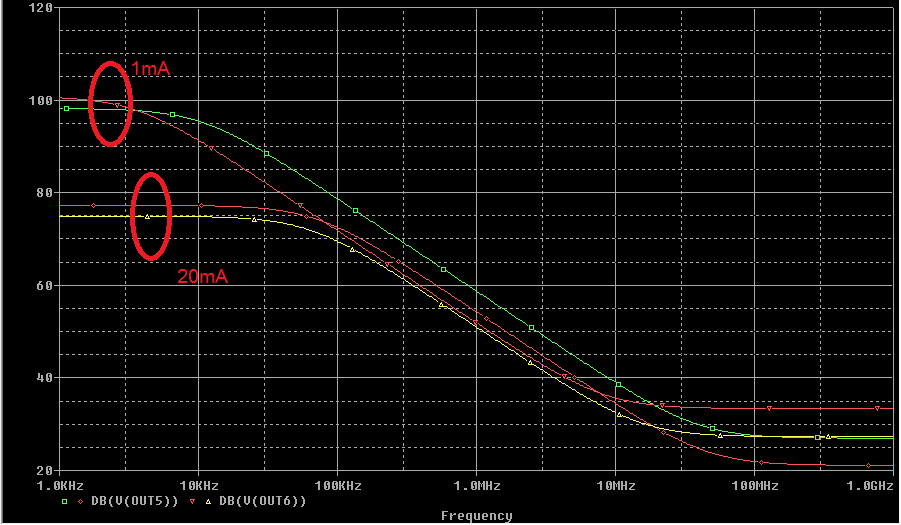Select the DB(V(OUT6)) trace label
Screen dimensions: 901x525
[263, 501]
